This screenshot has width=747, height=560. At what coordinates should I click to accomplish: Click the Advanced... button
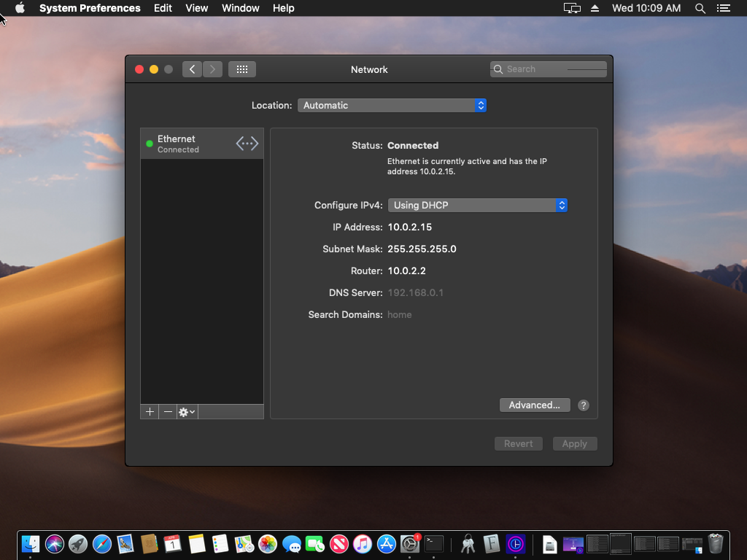535,405
